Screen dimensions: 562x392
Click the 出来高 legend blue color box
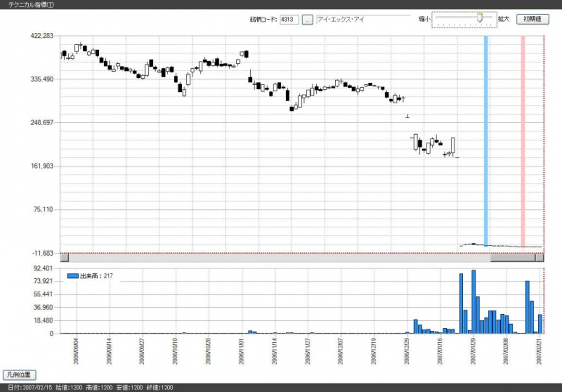[73, 276]
